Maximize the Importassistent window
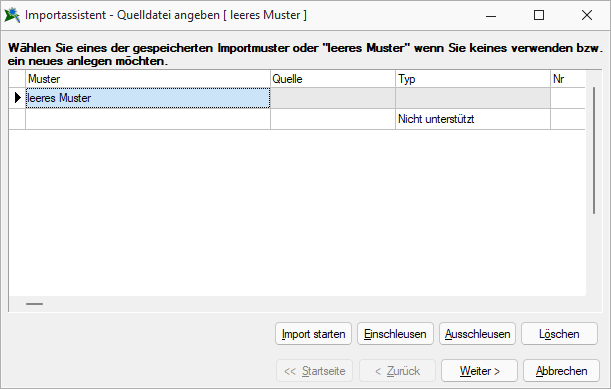 point(539,15)
